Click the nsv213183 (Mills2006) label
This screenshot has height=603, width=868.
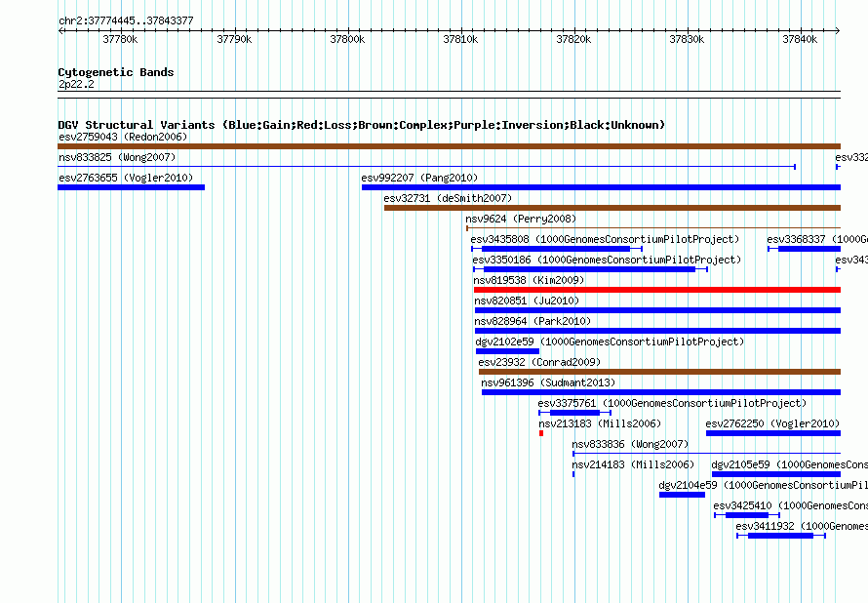[600, 423]
